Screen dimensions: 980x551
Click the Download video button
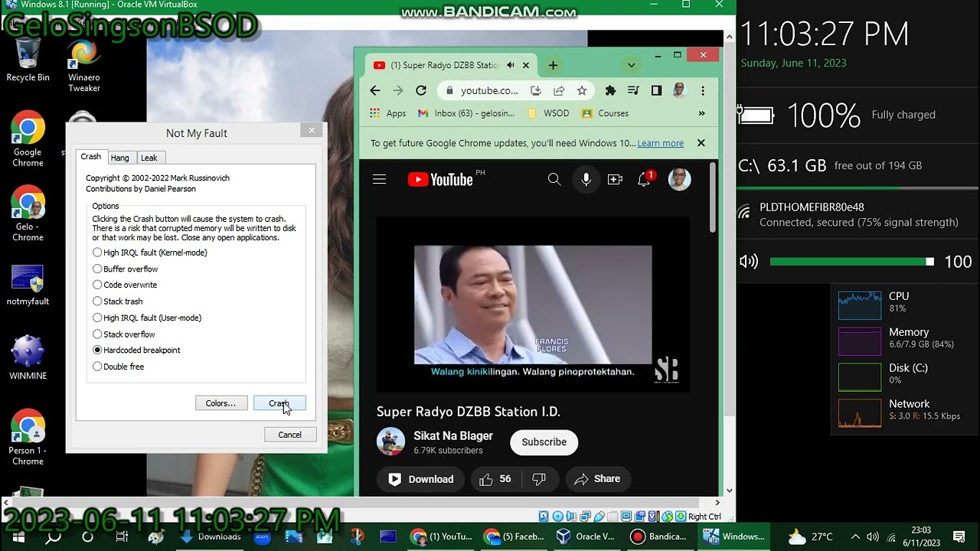[x=420, y=479]
